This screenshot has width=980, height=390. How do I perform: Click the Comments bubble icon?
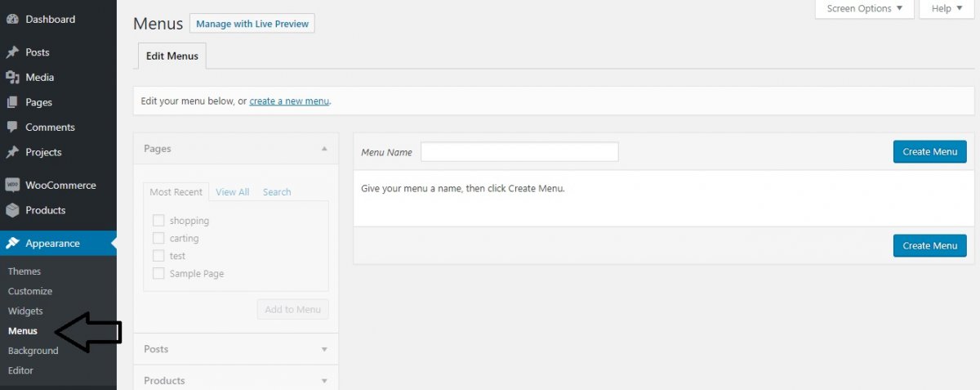pyautogui.click(x=12, y=128)
